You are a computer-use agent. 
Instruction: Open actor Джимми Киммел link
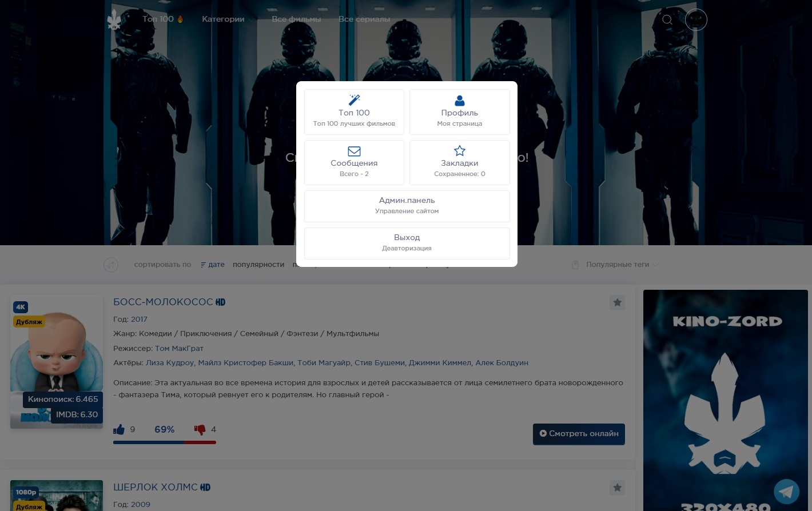440,362
